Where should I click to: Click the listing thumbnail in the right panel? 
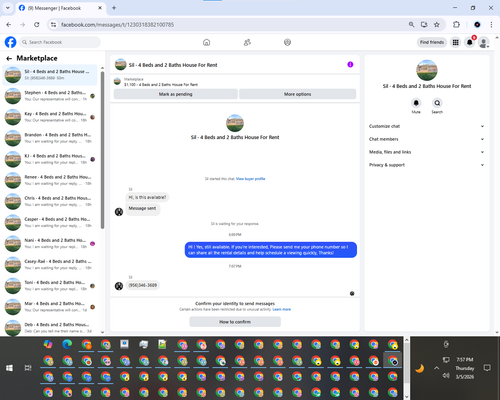(x=427, y=70)
